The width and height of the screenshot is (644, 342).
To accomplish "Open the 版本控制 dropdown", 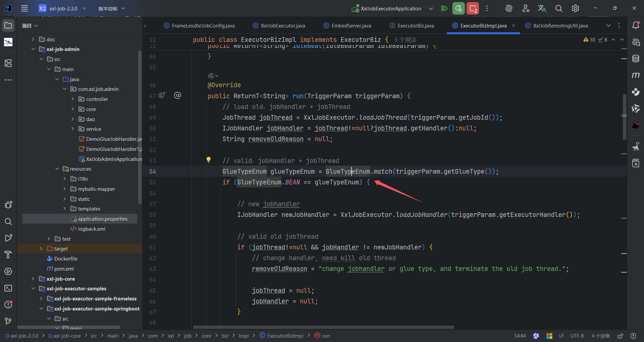I will tap(112, 8).
